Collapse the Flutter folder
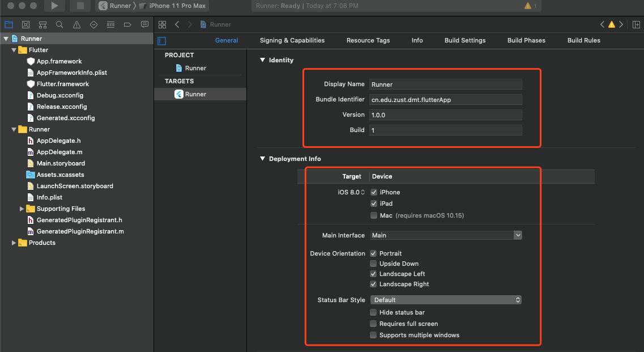The width and height of the screenshot is (644, 352). point(14,50)
